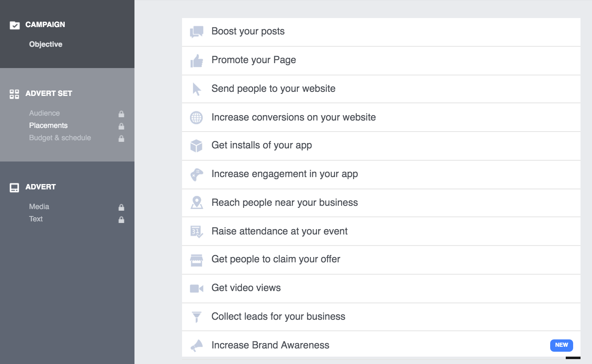Choose Reach people near your business
This screenshot has width=592, height=364.
(381, 203)
